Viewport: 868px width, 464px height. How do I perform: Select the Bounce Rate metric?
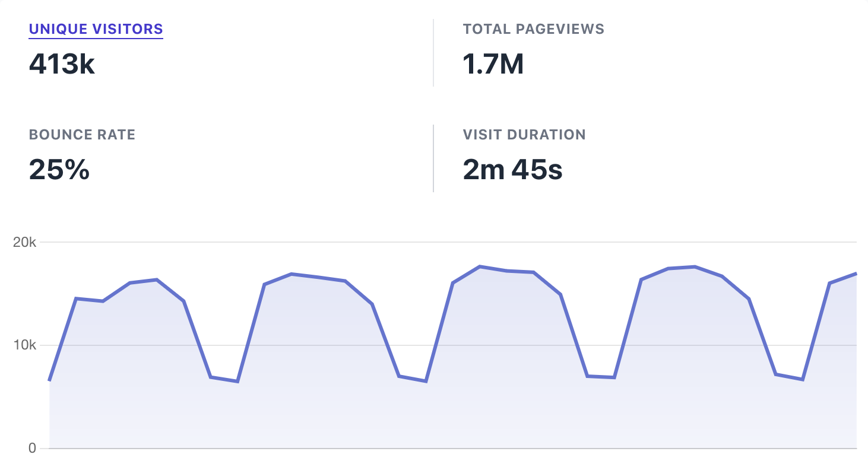point(82,135)
